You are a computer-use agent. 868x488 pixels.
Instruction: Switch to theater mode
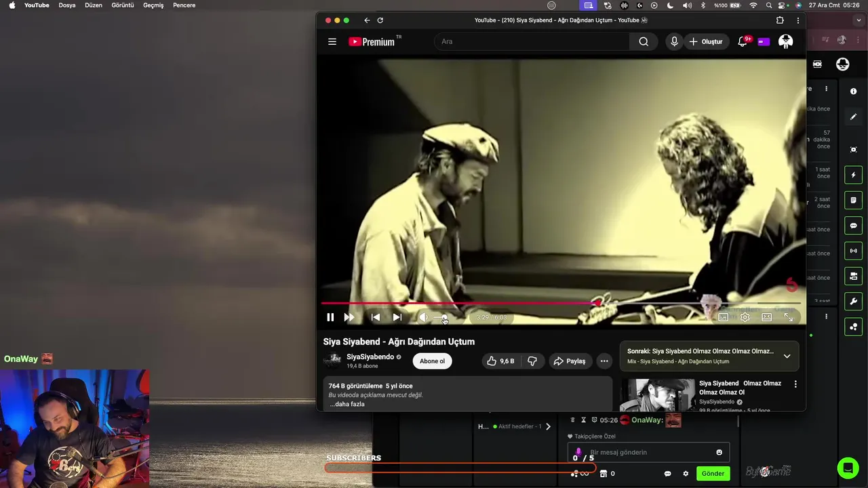767,317
